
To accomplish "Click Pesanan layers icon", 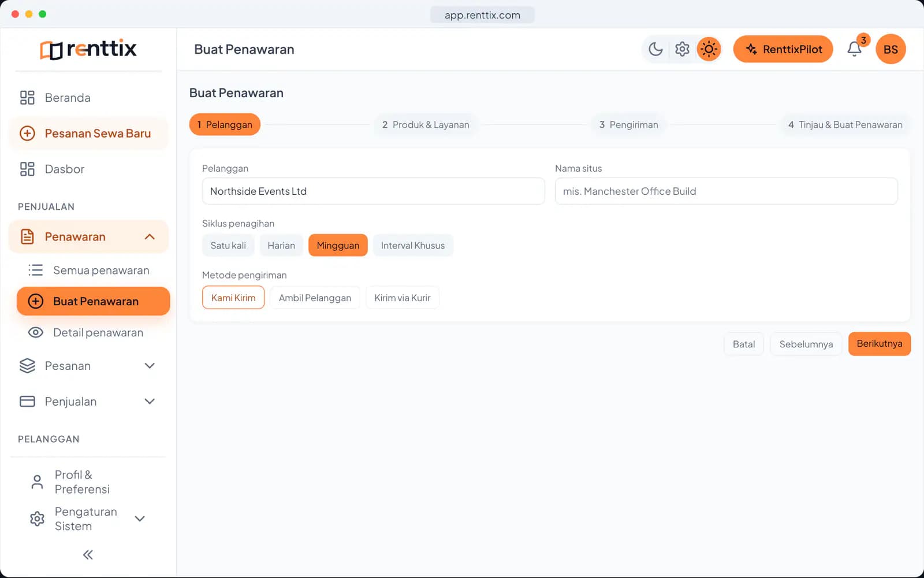I will (x=27, y=366).
